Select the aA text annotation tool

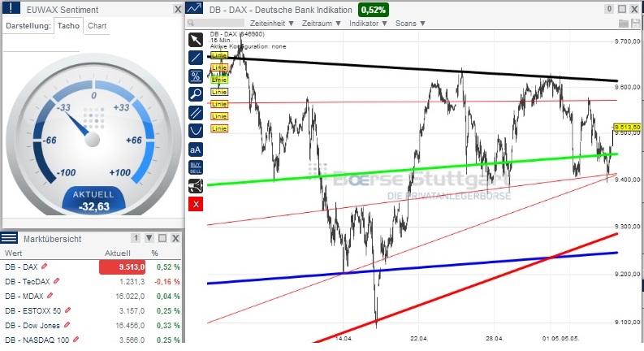pyautogui.click(x=196, y=149)
